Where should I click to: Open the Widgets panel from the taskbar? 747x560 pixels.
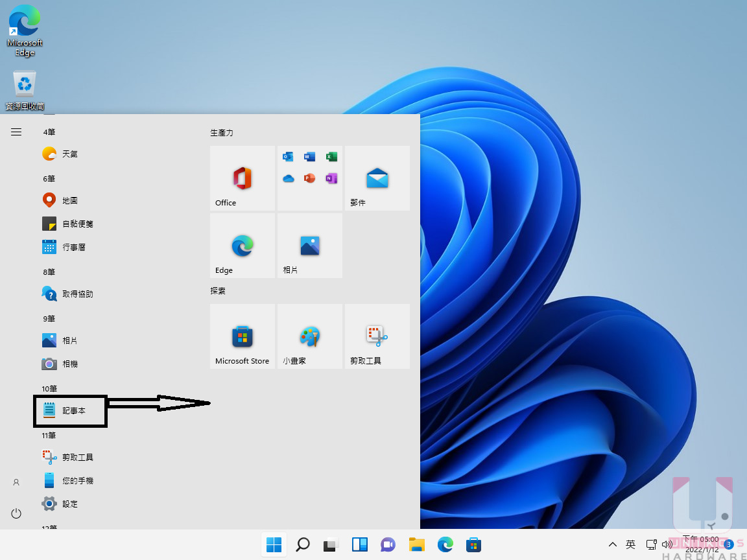tap(360, 544)
